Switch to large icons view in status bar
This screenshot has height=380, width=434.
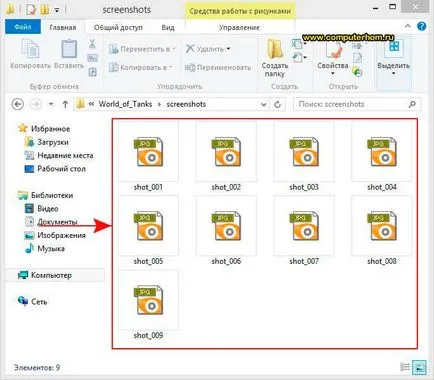point(419,367)
